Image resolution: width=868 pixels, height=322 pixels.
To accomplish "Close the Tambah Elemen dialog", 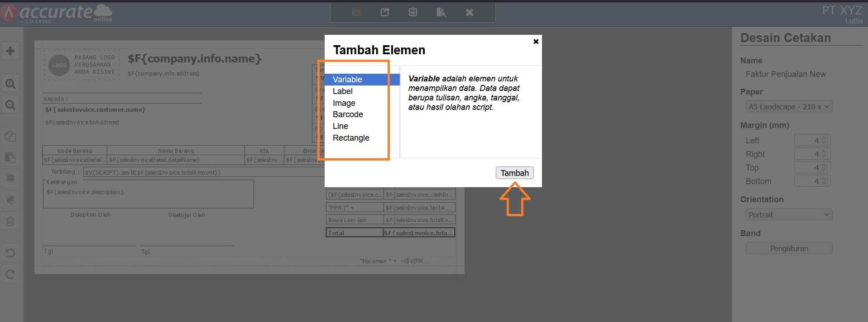I will [x=536, y=42].
